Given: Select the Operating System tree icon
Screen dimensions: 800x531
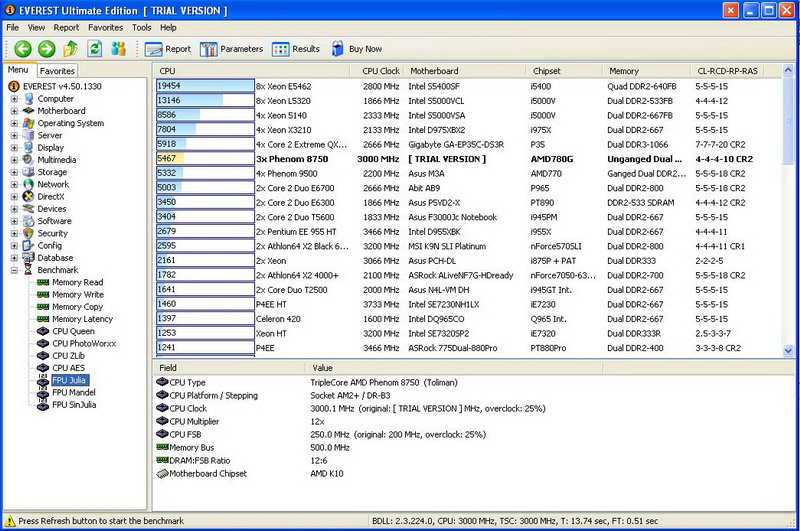Looking at the screenshot, I should [29, 123].
